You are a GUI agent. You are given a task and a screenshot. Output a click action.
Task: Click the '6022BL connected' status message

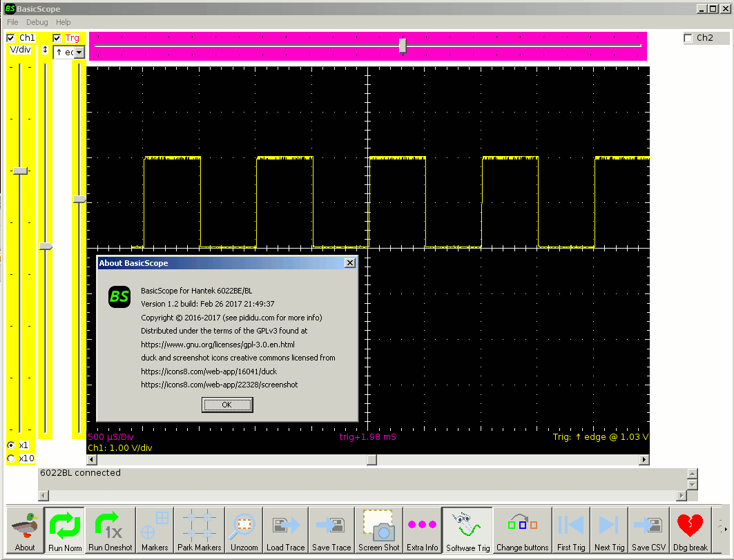coord(81,473)
